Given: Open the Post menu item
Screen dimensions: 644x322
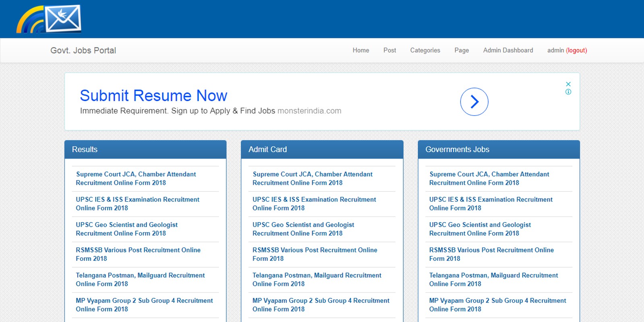Looking at the screenshot, I should pos(389,50).
